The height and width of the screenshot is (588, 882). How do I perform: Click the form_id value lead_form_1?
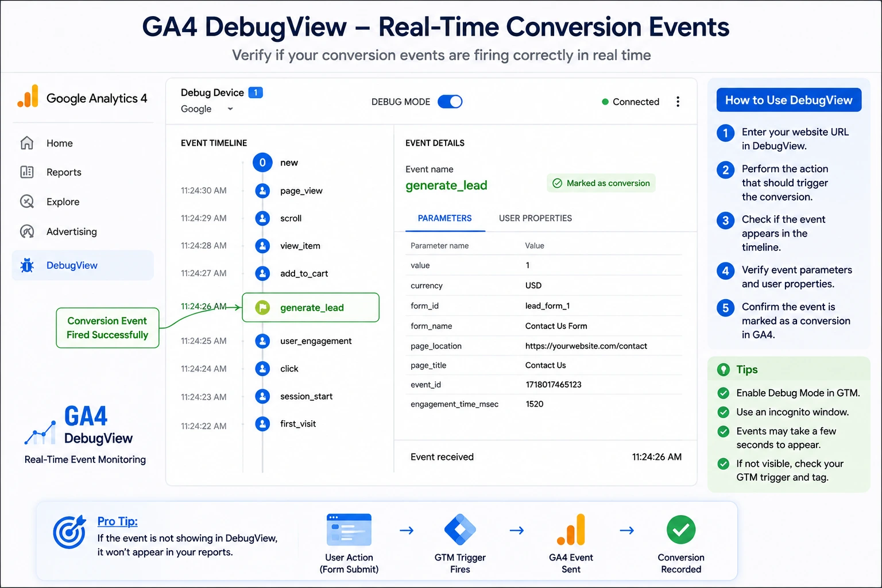(x=548, y=305)
